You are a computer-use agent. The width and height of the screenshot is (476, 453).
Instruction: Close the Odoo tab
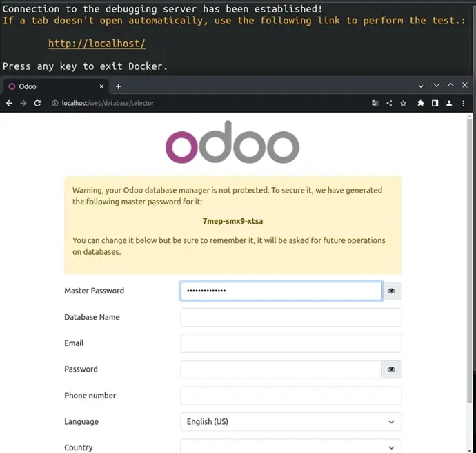pos(102,86)
